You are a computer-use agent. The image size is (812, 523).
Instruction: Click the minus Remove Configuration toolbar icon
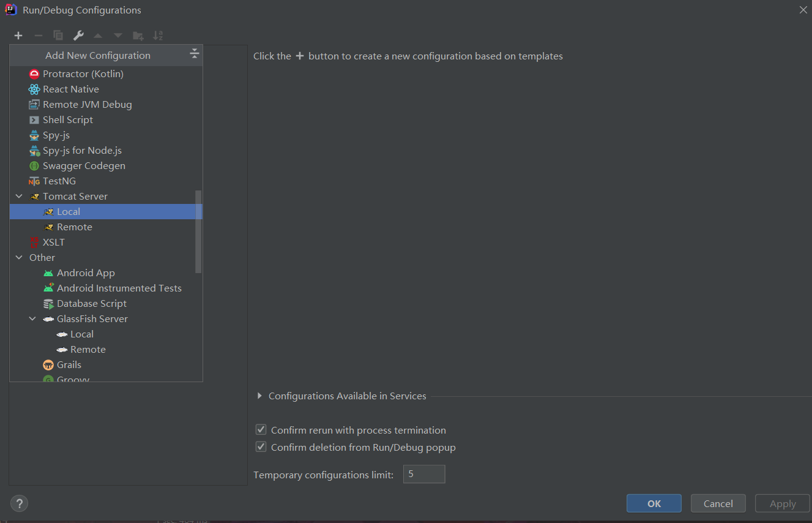pyautogui.click(x=38, y=36)
